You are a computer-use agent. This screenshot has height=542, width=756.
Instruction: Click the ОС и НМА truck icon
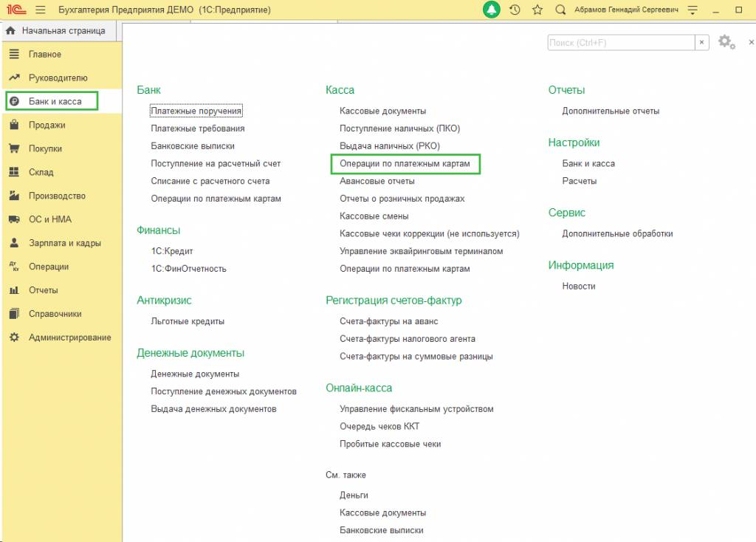15,219
